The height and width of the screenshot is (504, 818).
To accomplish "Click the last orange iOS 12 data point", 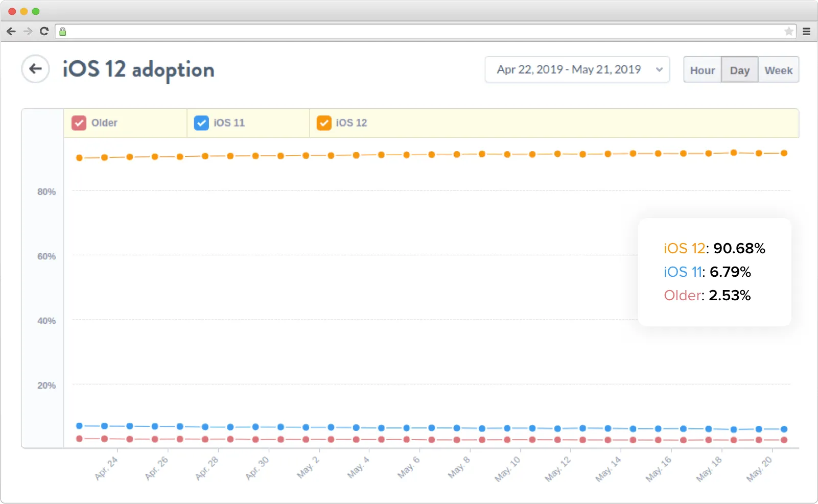I will coord(784,153).
